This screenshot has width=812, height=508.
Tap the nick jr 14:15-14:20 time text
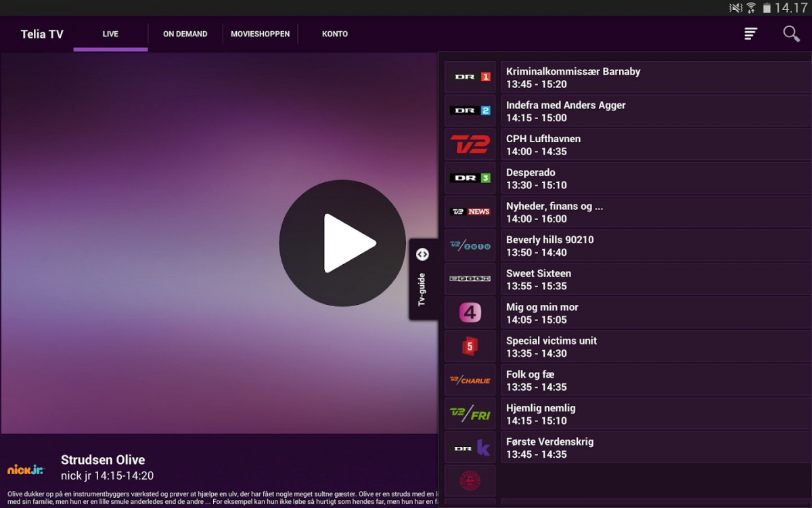tap(107, 476)
